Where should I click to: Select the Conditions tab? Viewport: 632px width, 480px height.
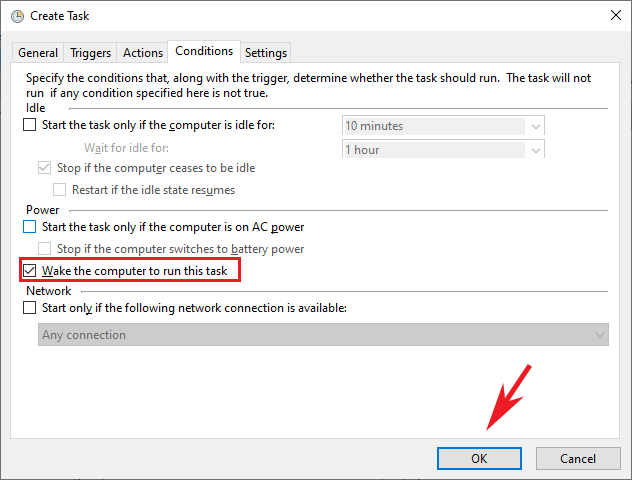pyautogui.click(x=204, y=51)
